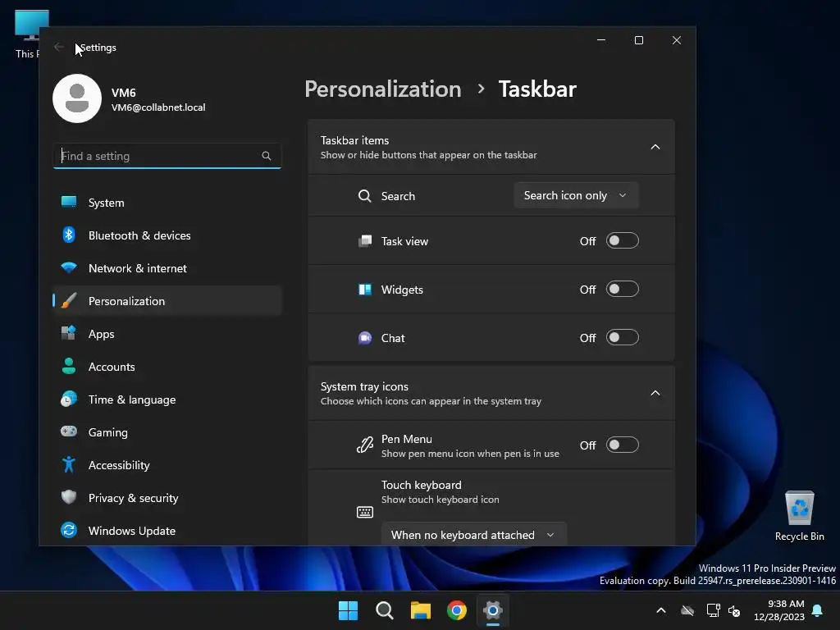840x630 pixels.
Task: Select the Personalization category
Action: coord(167,300)
